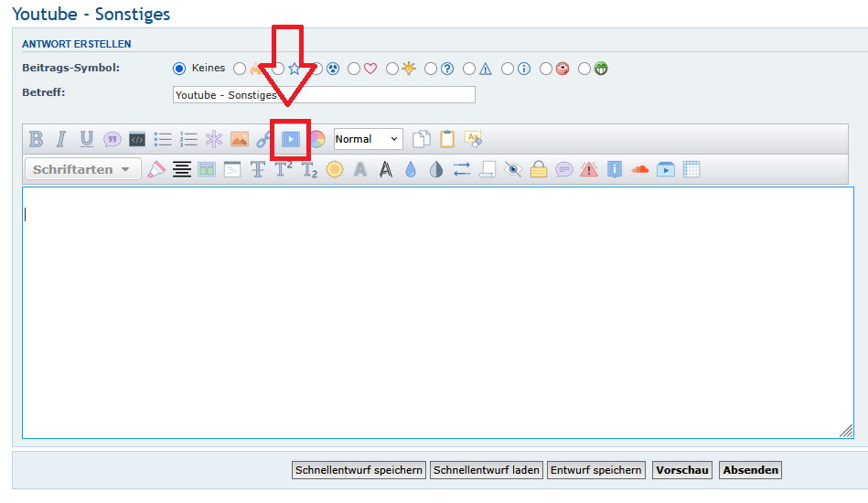Select the light bulb symbol radio button

pos(392,69)
